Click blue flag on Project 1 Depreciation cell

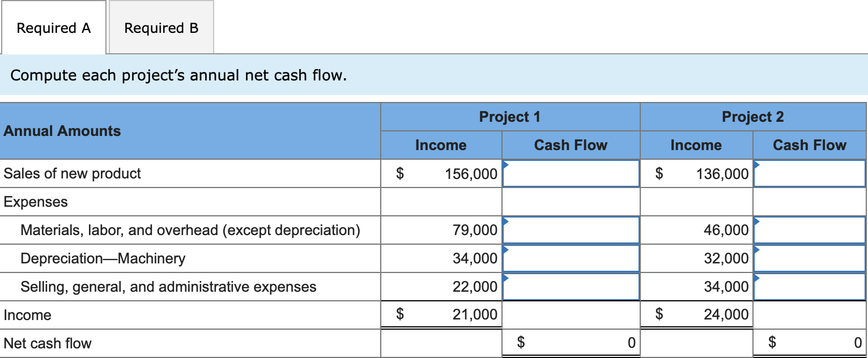point(505,249)
